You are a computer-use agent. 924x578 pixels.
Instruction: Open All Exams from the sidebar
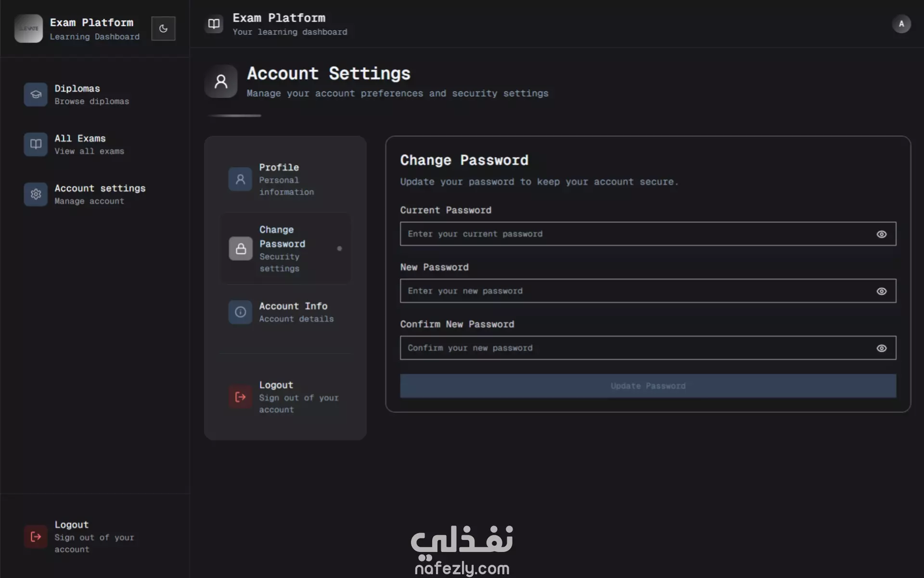80,144
